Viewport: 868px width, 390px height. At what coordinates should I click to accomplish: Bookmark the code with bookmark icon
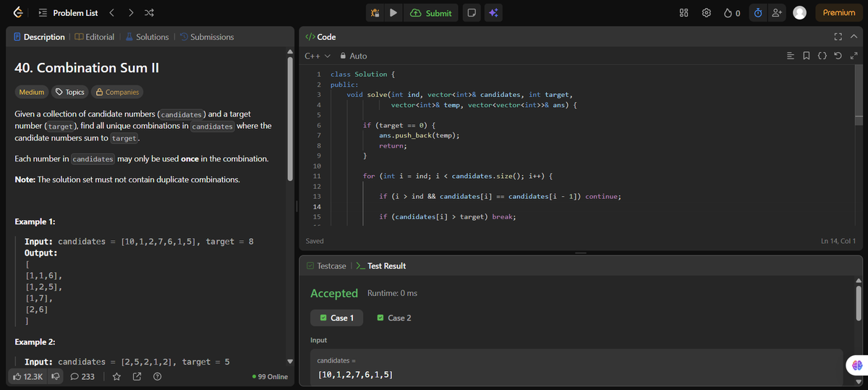[x=807, y=56]
